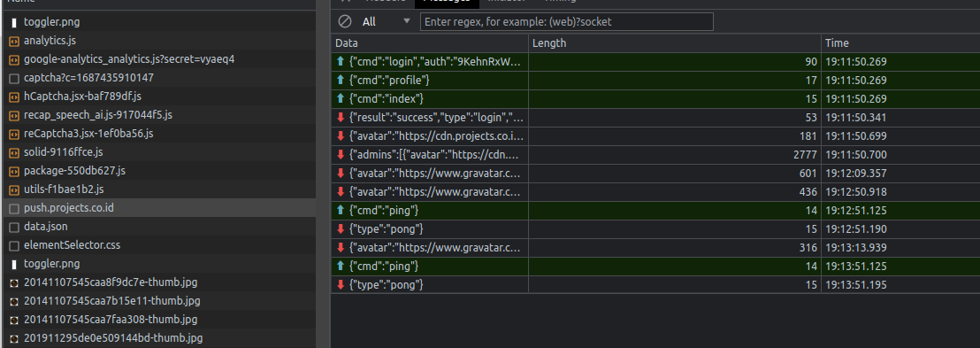Click sent arrow on the login command message
This screenshot has width=980, height=348.
[341, 61]
